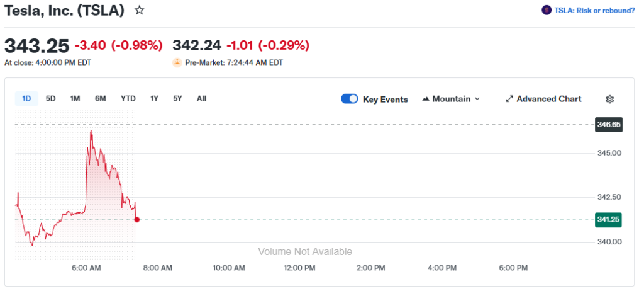Open the Advanced Chart link
644x291 pixels.
click(548, 99)
